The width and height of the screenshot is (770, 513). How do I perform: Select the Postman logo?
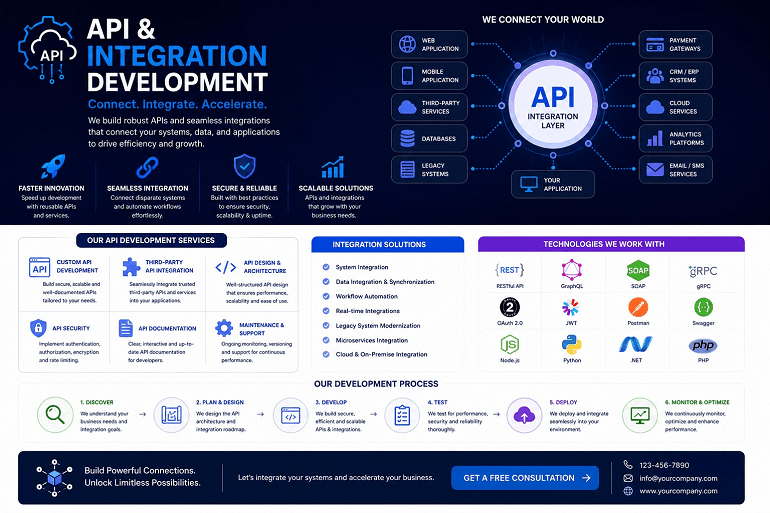638,308
